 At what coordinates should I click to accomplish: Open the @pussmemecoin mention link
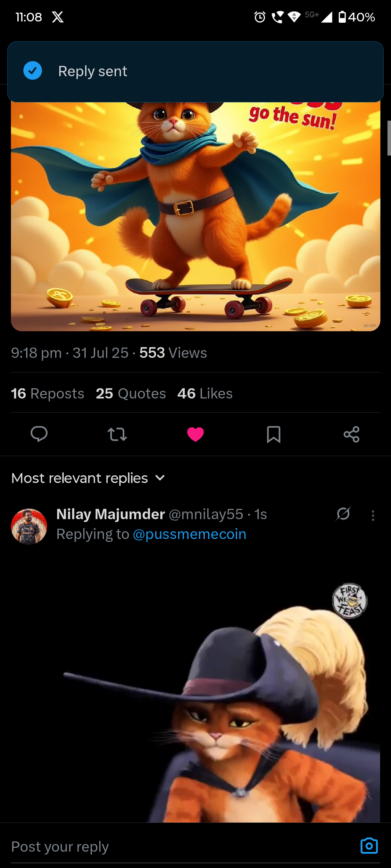[x=190, y=534]
